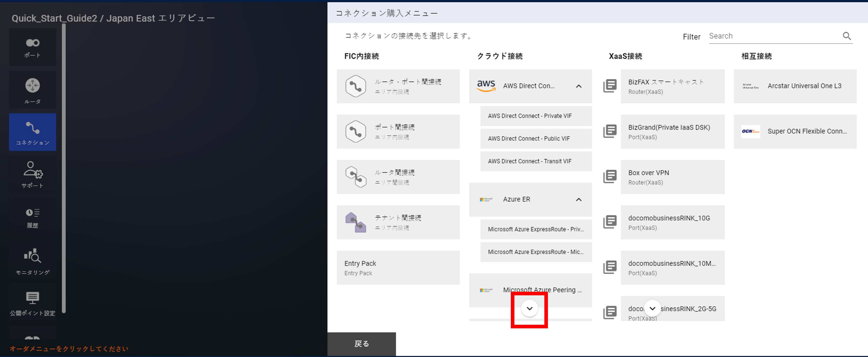This screenshot has width=868, height=357.
Task: Expand more クラウド接続 items with chevron
Action: (x=529, y=308)
